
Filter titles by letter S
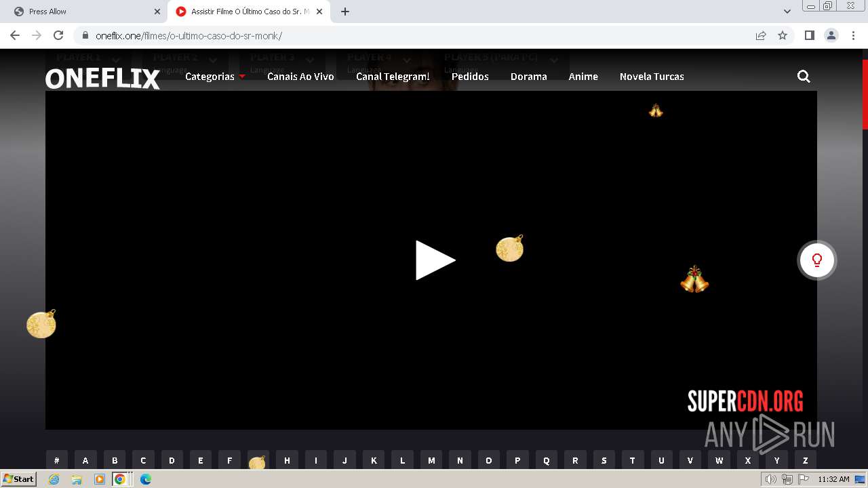pos(604,460)
